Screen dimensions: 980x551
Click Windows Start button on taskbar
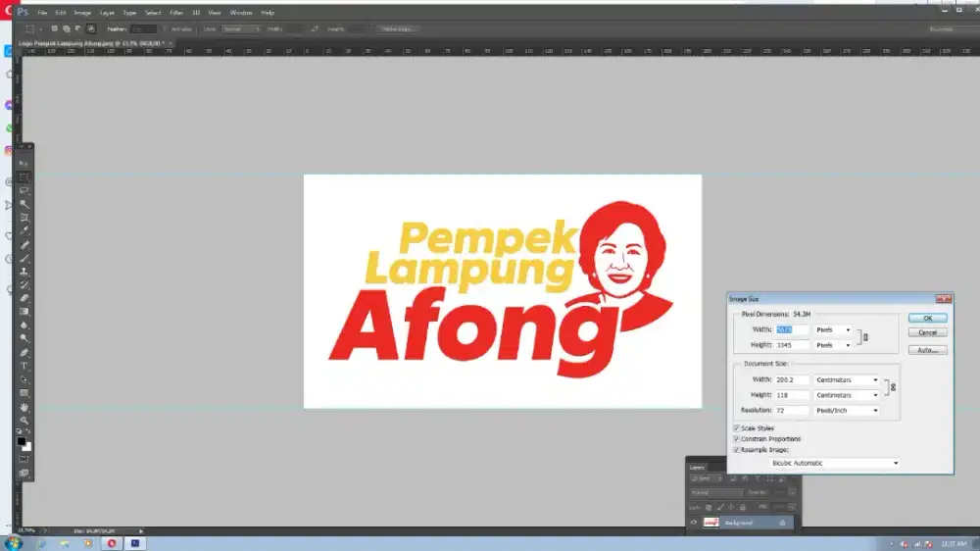click(14, 543)
